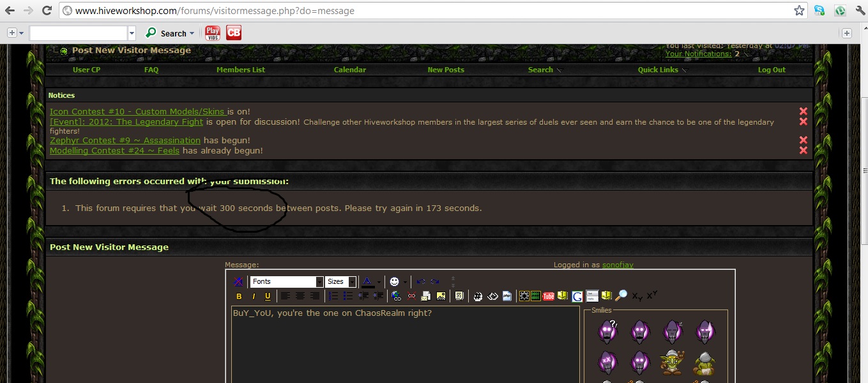The height and width of the screenshot is (383, 868).
Task: Open the Members List menu item
Action: (241, 70)
